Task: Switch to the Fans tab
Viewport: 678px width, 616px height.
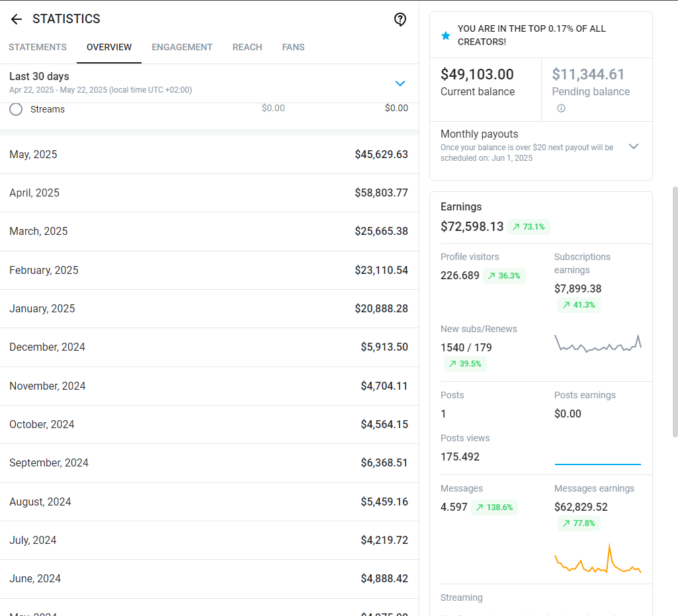Action: click(293, 47)
